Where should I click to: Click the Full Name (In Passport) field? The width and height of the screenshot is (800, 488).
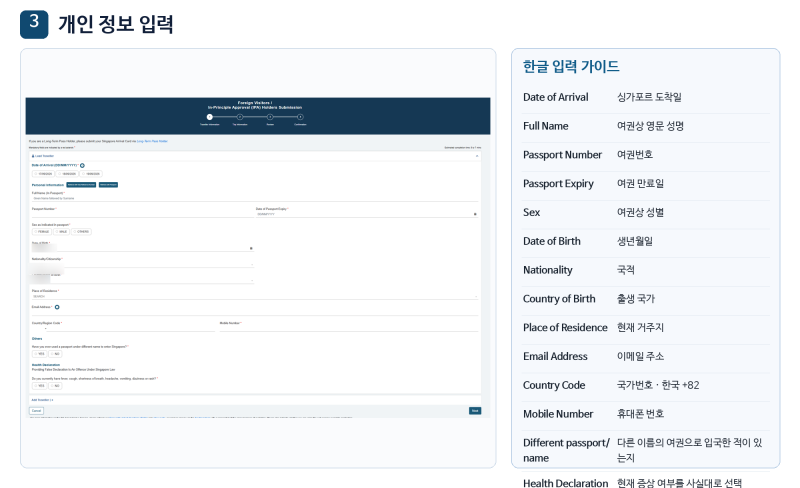click(255, 198)
